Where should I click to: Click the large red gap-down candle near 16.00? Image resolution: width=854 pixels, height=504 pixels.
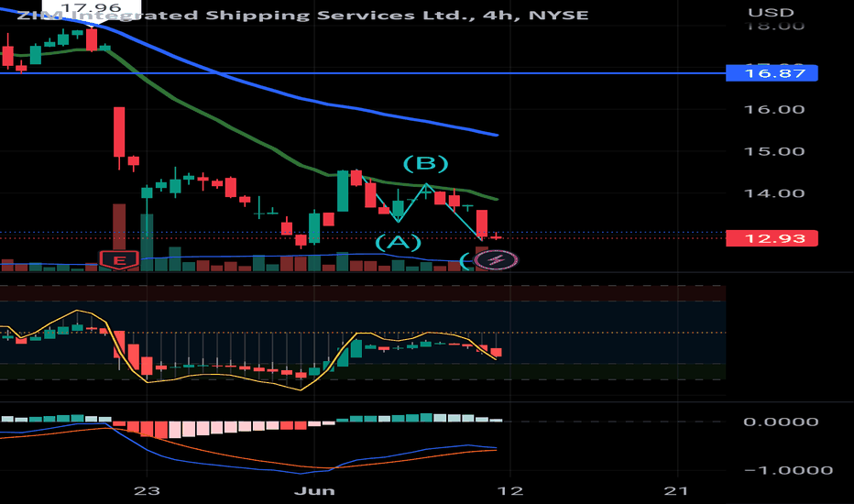point(119,132)
